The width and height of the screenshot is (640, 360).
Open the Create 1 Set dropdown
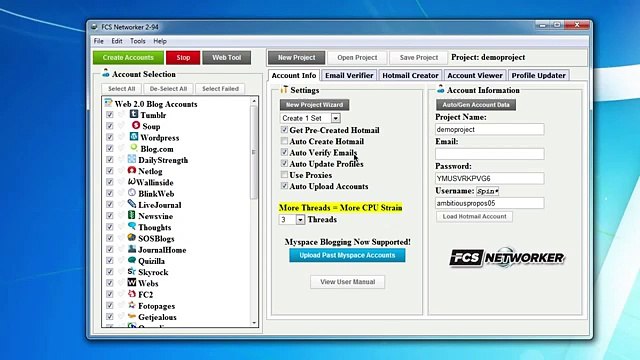[336, 118]
